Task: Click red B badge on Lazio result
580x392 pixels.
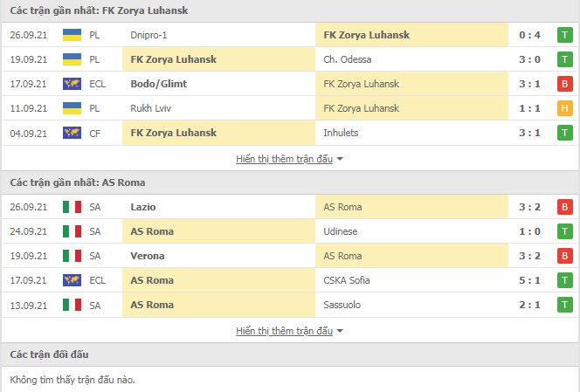Action: tap(565, 207)
